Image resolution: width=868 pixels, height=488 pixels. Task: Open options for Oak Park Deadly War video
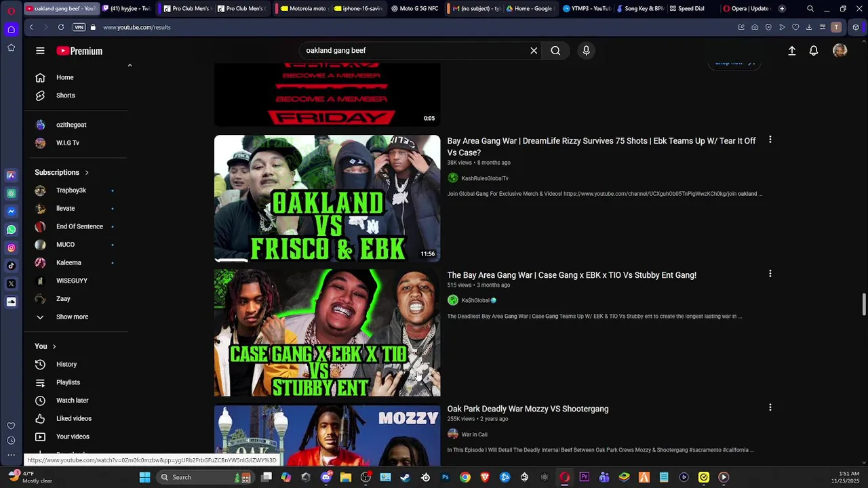(770, 407)
